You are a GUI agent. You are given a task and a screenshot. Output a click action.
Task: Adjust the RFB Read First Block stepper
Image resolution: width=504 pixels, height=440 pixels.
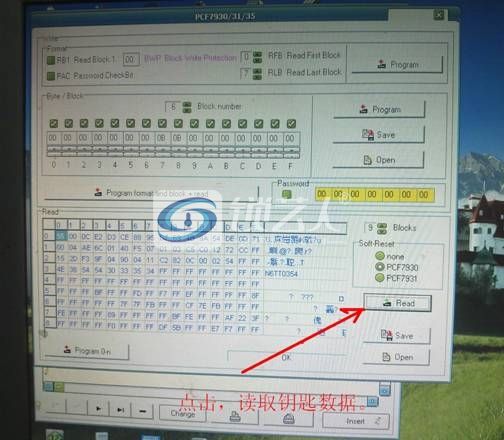coord(257,57)
